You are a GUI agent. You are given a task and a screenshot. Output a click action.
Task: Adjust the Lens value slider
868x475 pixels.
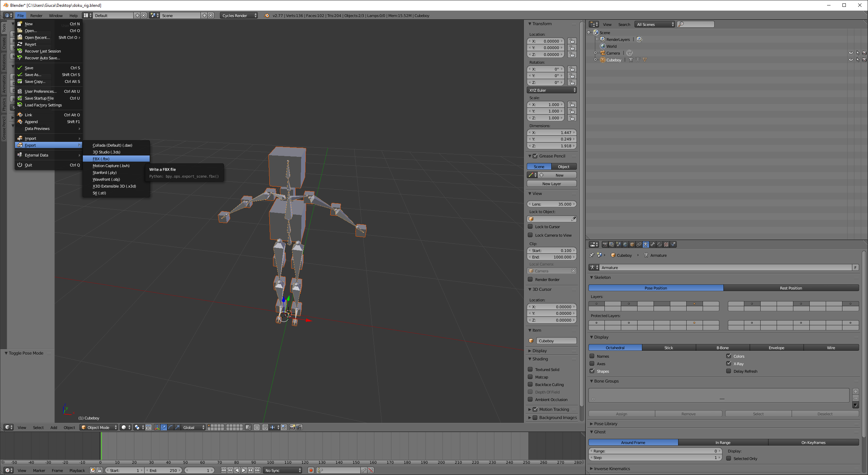click(x=552, y=204)
